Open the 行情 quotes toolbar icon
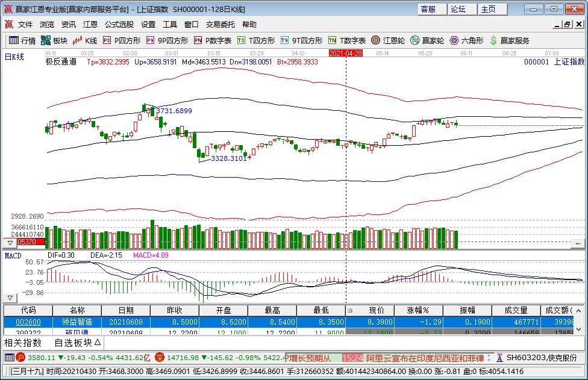This screenshot has width=588, height=380. (22, 40)
